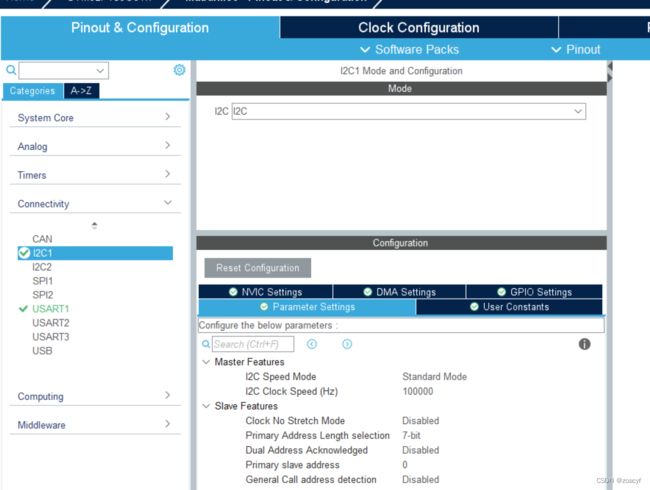Select CAN in the connectivity list
The image size is (650, 490).
click(42, 239)
